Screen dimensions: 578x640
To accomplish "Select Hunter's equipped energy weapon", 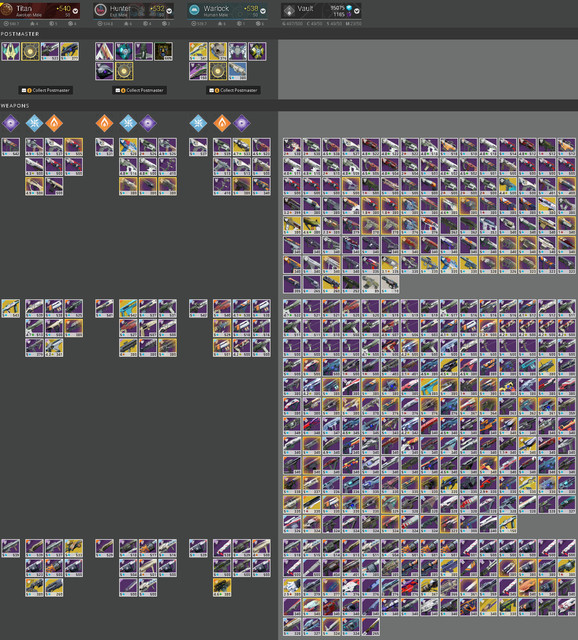I will [104, 308].
